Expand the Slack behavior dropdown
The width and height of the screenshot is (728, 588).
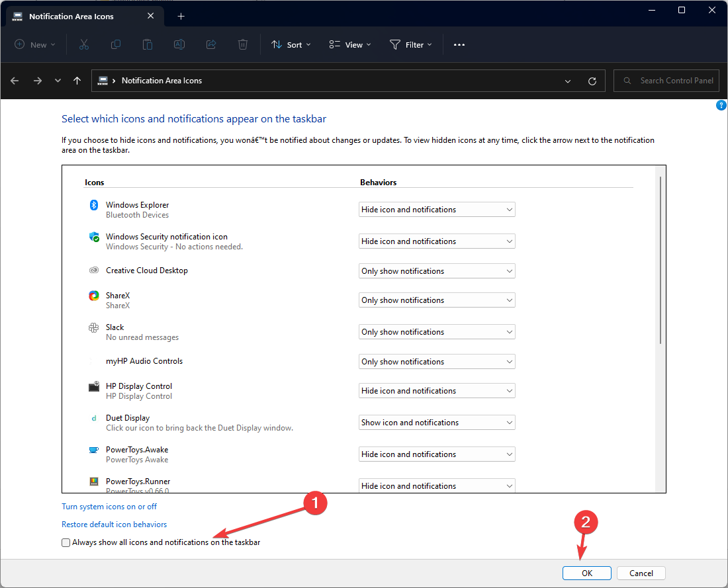tap(437, 332)
